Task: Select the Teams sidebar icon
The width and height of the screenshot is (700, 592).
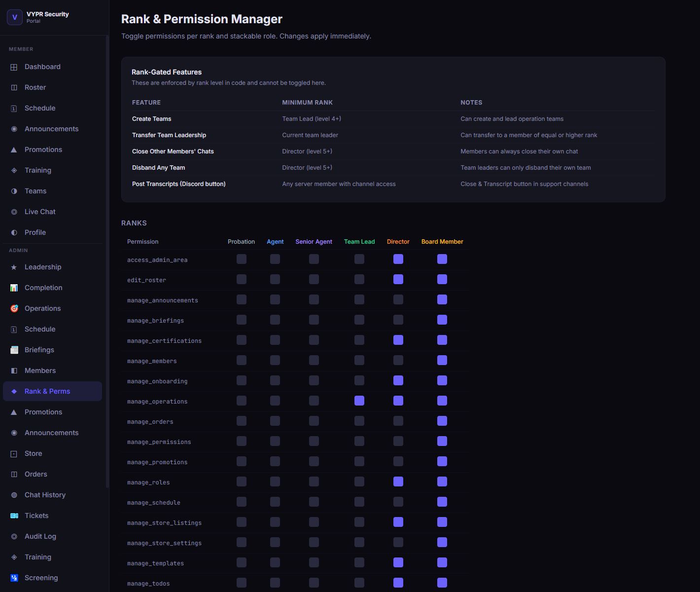Action: (14, 191)
